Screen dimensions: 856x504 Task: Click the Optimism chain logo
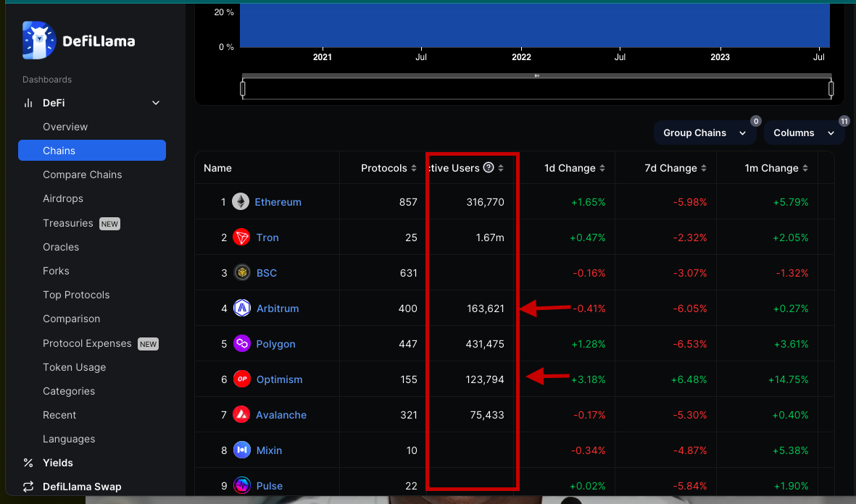point(242,379)
